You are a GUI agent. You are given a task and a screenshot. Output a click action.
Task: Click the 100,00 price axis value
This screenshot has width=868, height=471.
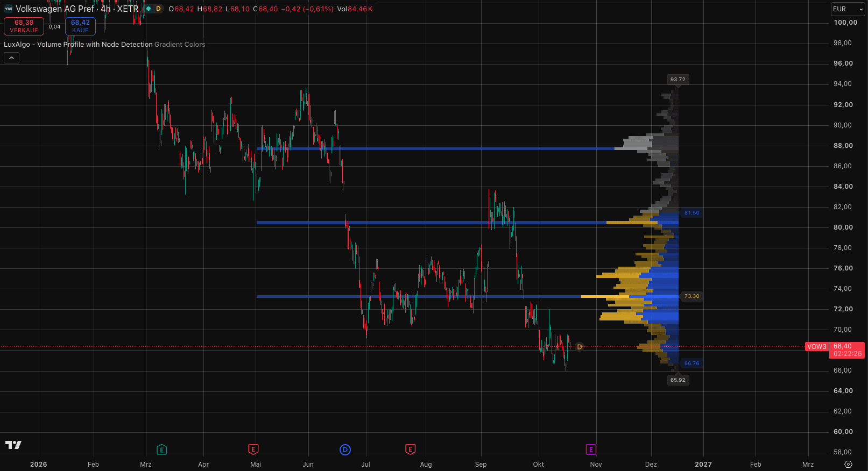click(845, 23)
